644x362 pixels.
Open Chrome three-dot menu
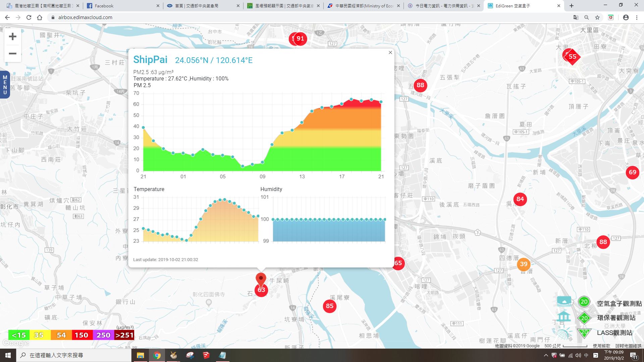(637, 17)
